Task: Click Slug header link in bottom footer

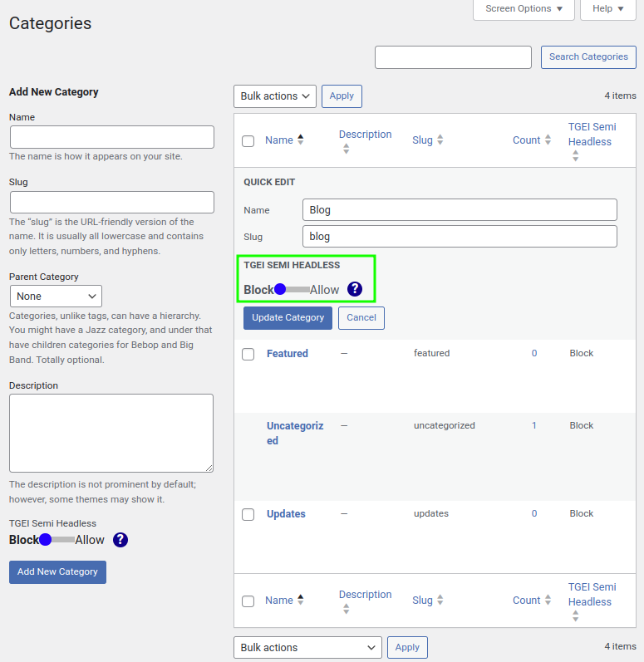Action: click(x=422, y=601)
